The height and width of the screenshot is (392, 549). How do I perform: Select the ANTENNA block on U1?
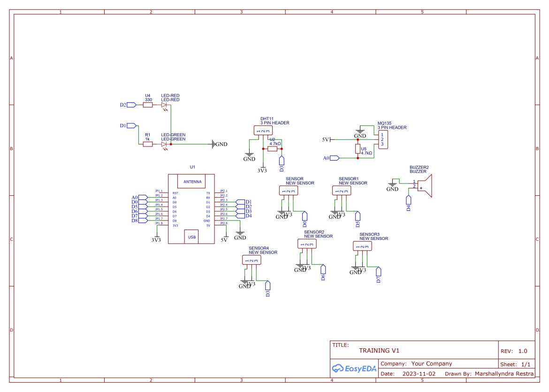tap(191, 182)
